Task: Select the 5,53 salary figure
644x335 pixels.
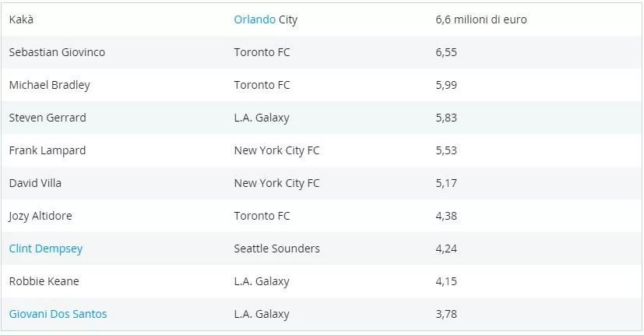Action: tap(446, 150)
